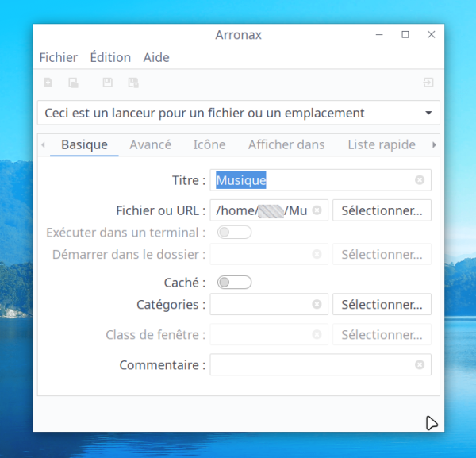The image size is (476, 458).
Task: Click the Save As toolbar icon
Action: (133, 83)
